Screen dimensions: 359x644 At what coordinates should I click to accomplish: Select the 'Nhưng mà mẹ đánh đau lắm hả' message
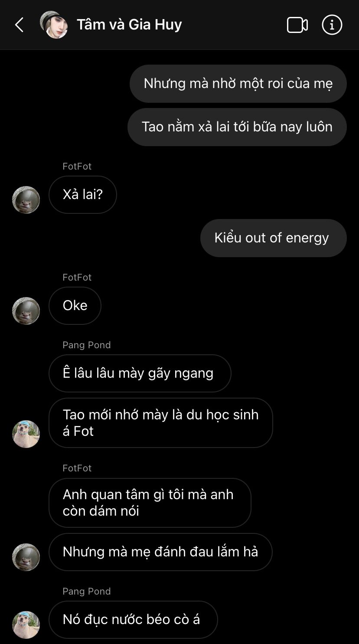[x=160, y=552]
